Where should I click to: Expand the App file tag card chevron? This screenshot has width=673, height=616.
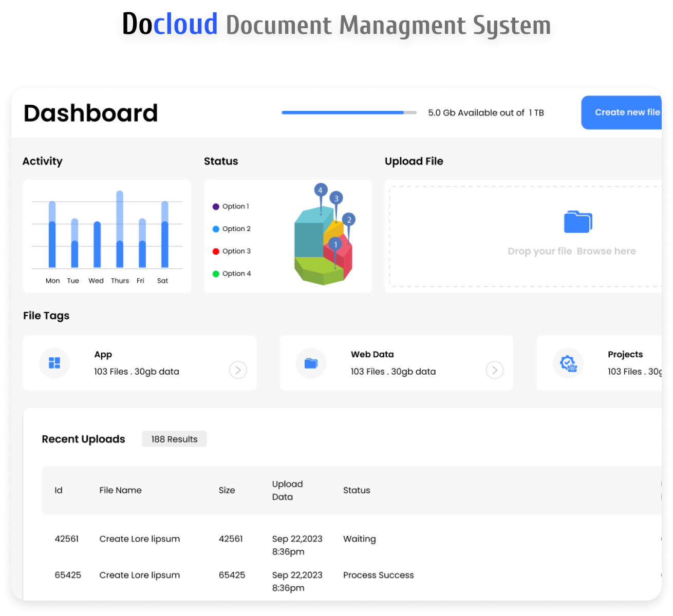[x=237, y=370]
